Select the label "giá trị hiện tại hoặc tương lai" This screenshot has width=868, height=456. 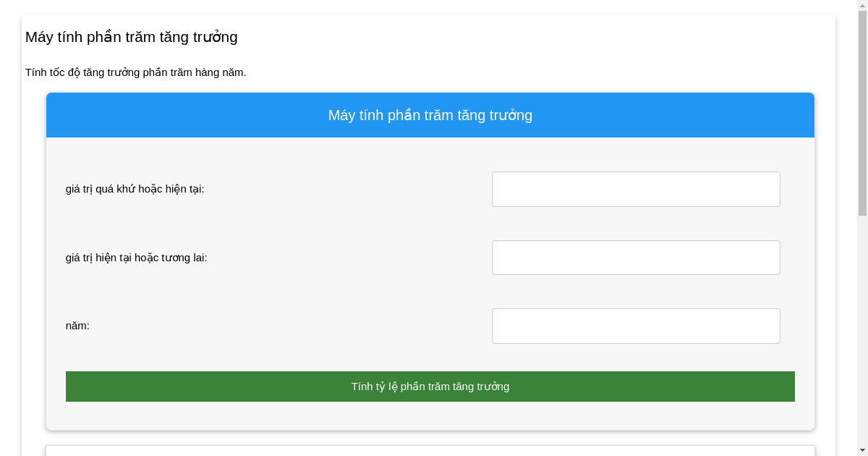click(x=137, y=257)
